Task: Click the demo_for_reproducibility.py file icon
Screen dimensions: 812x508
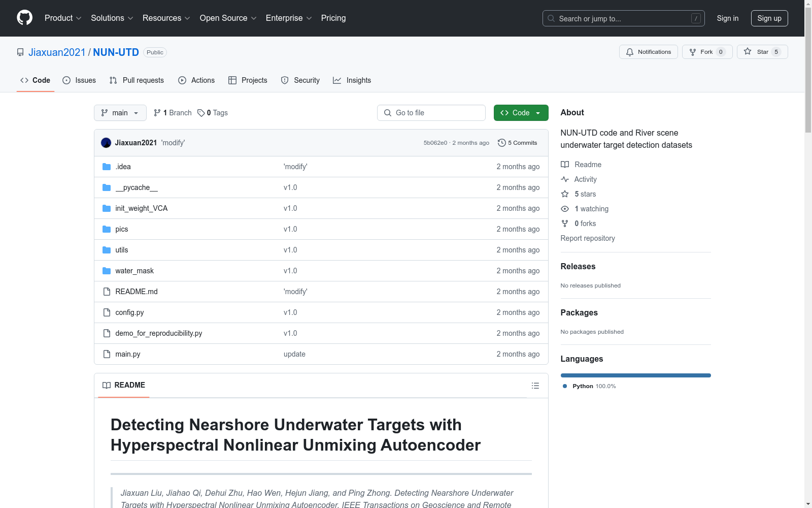Action: 107,333
